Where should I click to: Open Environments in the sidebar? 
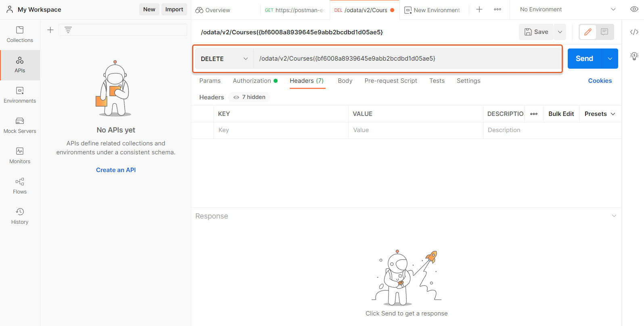(x=20, y=95)
